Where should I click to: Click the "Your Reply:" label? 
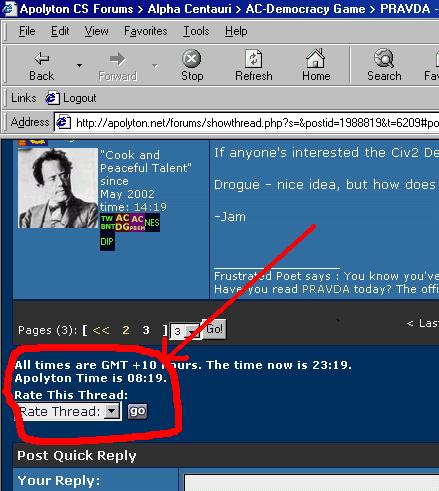pos(59,481)
